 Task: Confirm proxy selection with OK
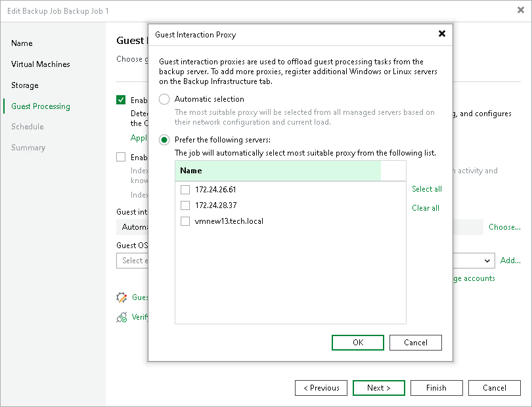[358, 342]
